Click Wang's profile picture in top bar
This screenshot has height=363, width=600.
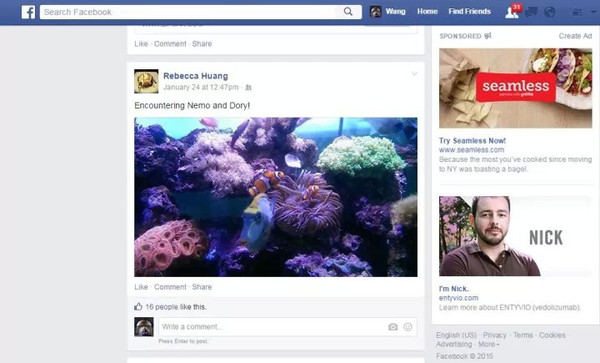click(x=375, y=12)
